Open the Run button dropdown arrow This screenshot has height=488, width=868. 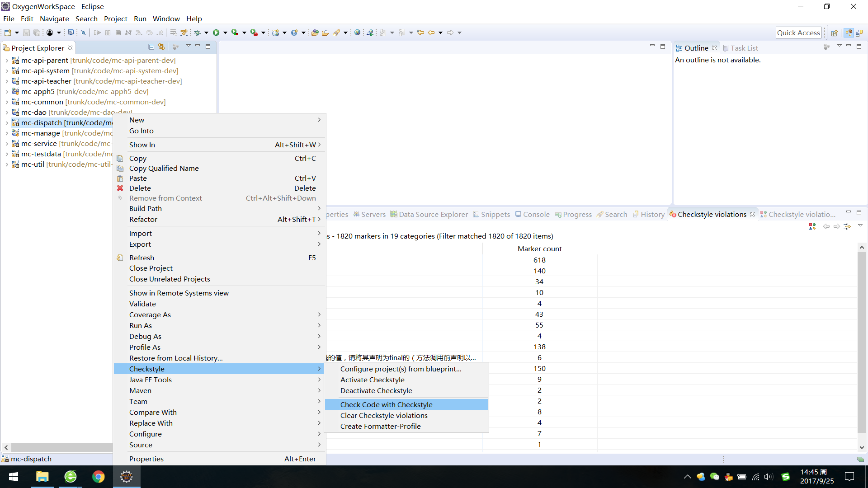[x=225, y=33]
